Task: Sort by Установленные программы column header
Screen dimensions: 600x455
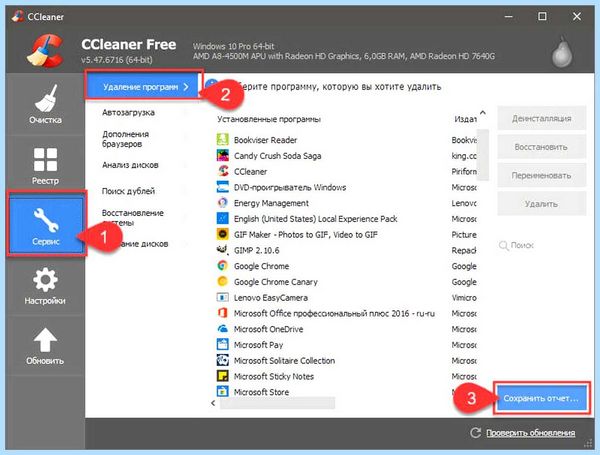Action: coord(269,119)
